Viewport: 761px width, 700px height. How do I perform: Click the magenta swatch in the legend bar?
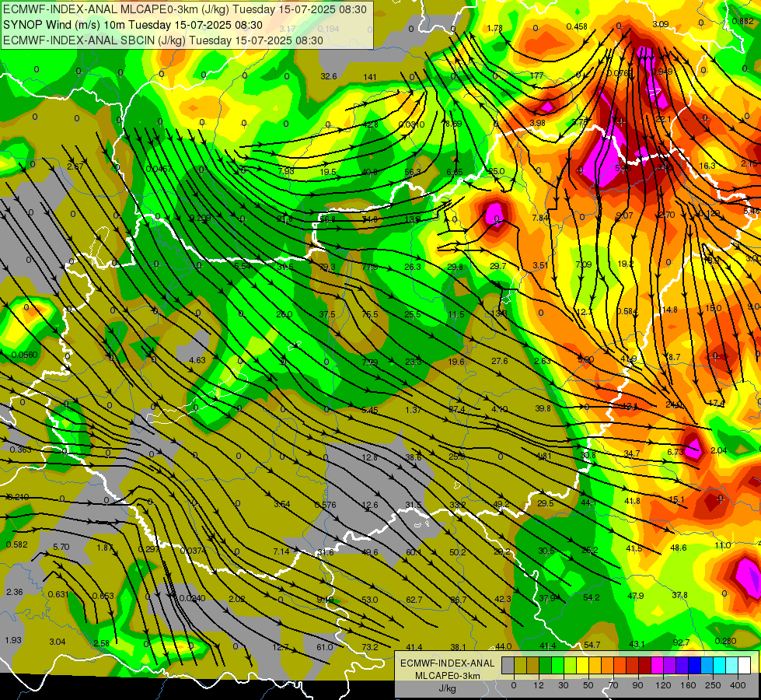657,665
